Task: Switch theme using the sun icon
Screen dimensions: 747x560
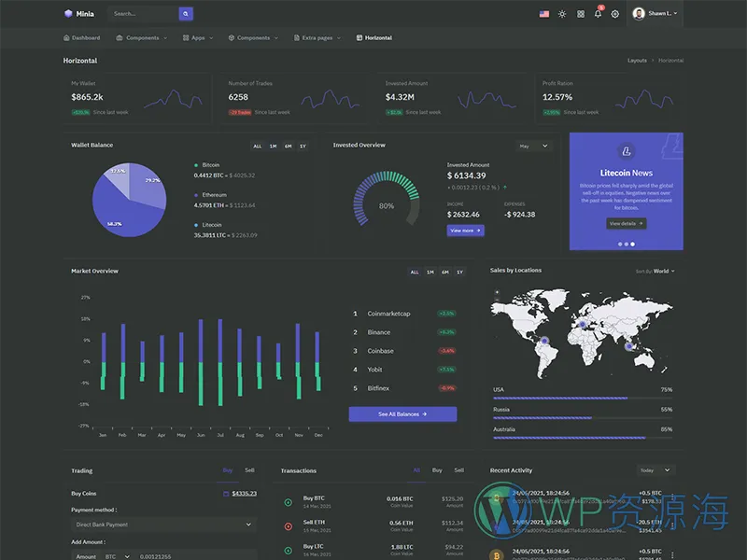Action: [x=562, y=14]
